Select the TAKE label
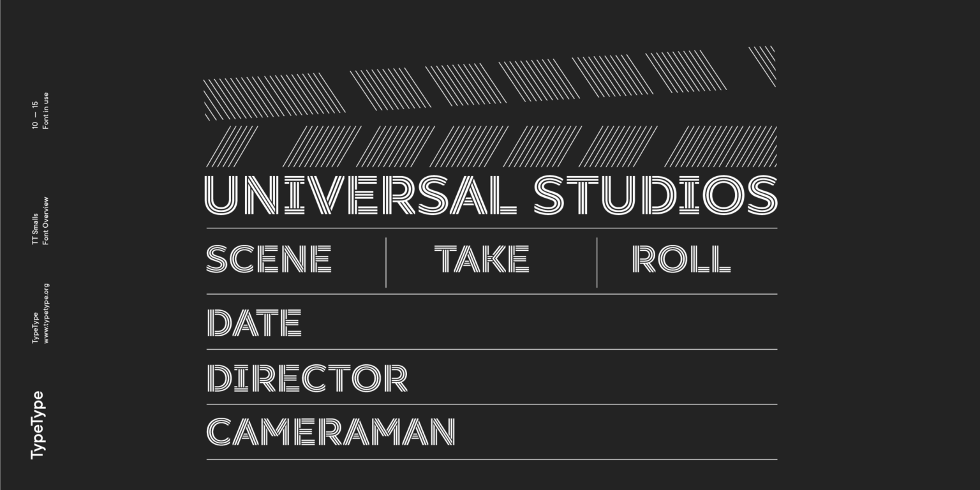The image size is (980, 490). pos(482,259)
